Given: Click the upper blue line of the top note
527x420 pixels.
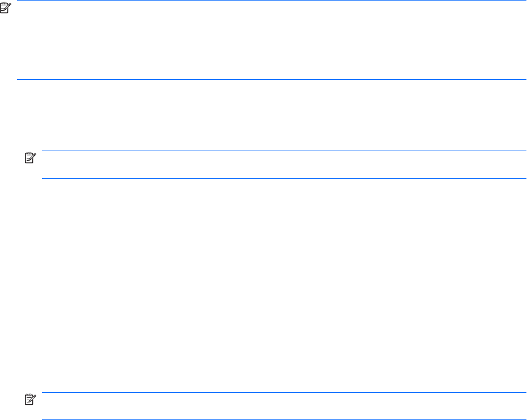Looking at the screenshot, I should coord(272,1).
